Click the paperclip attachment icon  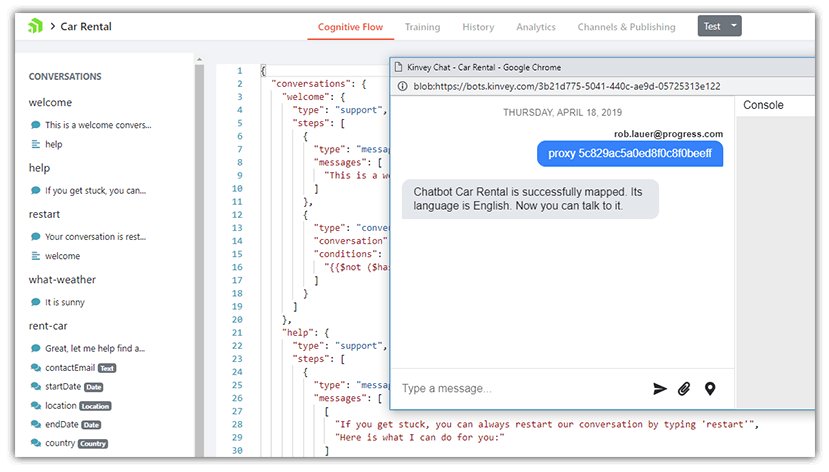[x=684, y=389]
